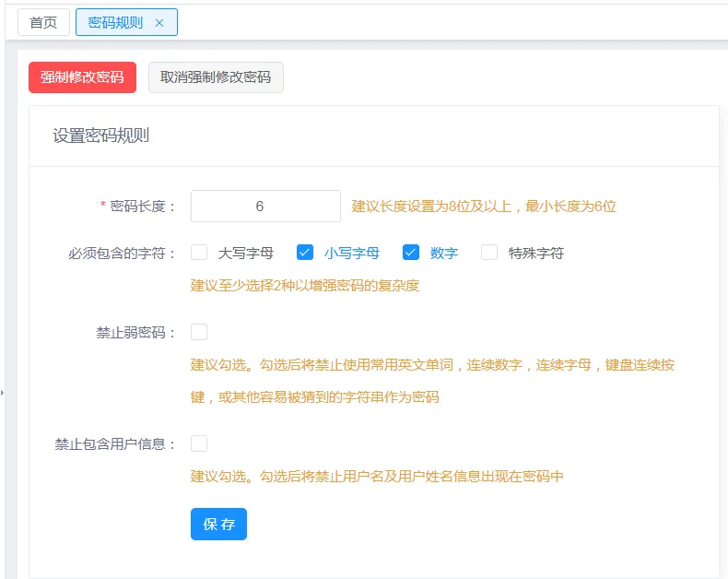The height and width of the screenshot is (579, 728).
Task: Close the 密码规则 tab with X icon
Action: coord(159,23)
